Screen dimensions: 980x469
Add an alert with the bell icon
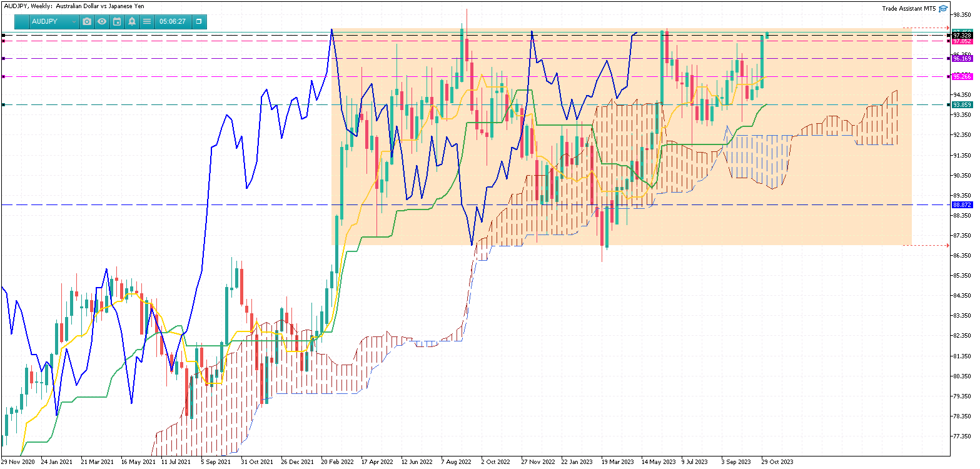pos(132,21)
